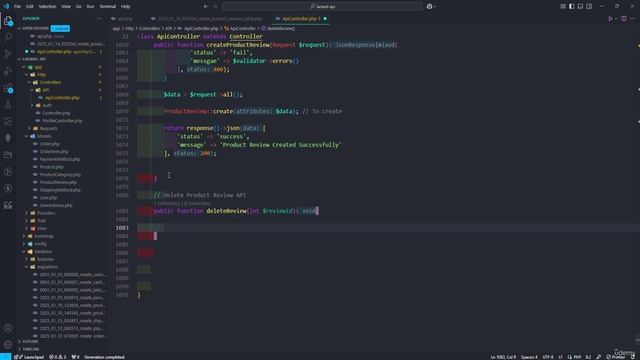The width and height of the screenshot is (640, 360).
Task: Collapse the migrations folder
Action: tap(27, 267)
